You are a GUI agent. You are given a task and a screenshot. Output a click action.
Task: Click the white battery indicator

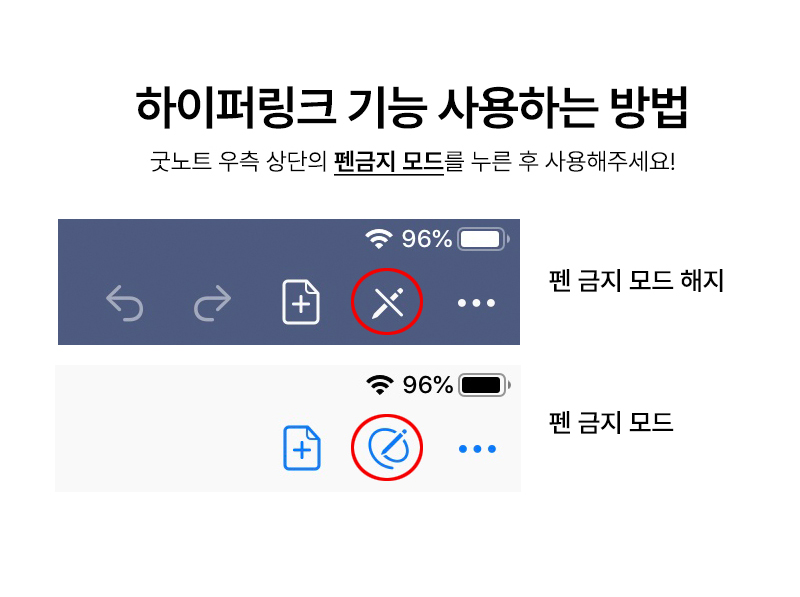(x=484, y=239)
